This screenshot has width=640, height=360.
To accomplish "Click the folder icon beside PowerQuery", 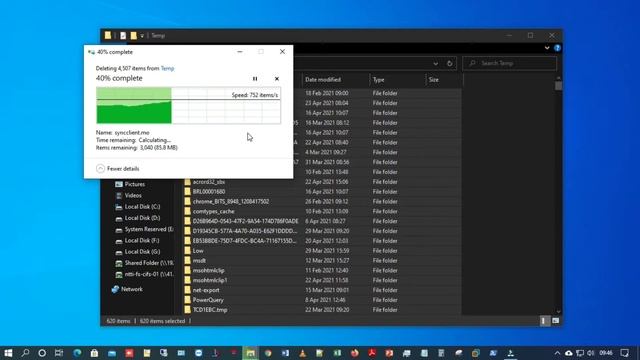I will pyautogui.click(x=187, y=300).
